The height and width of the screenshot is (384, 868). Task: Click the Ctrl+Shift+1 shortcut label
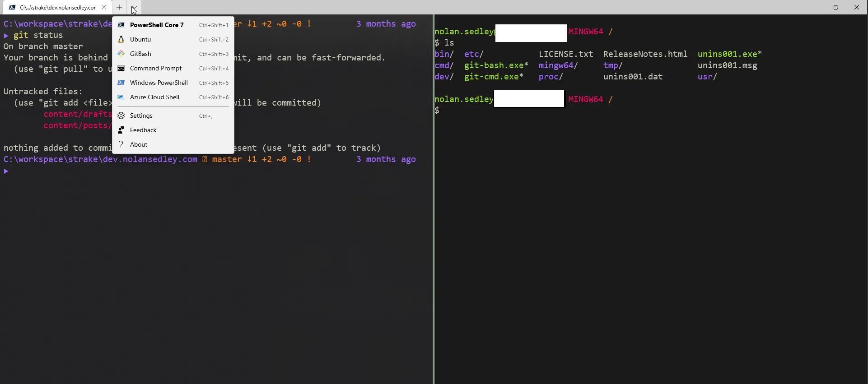point(214,25)
